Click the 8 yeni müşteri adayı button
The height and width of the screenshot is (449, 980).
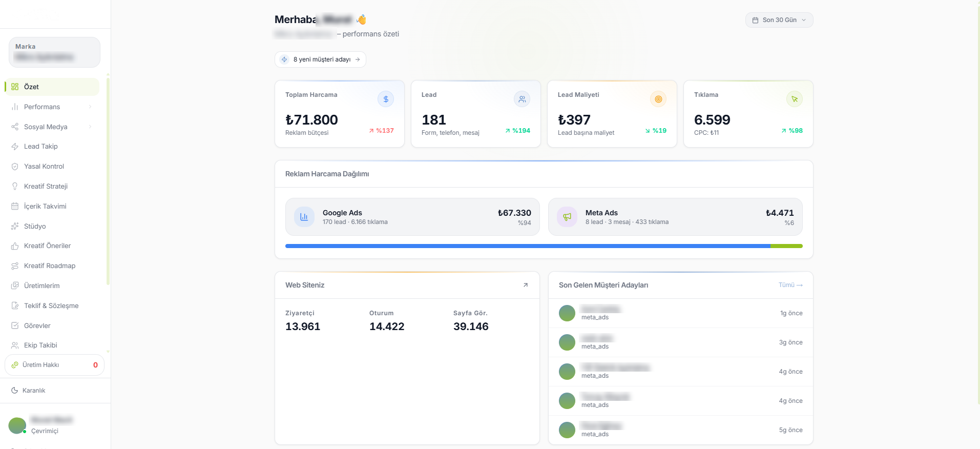[320, 59]
